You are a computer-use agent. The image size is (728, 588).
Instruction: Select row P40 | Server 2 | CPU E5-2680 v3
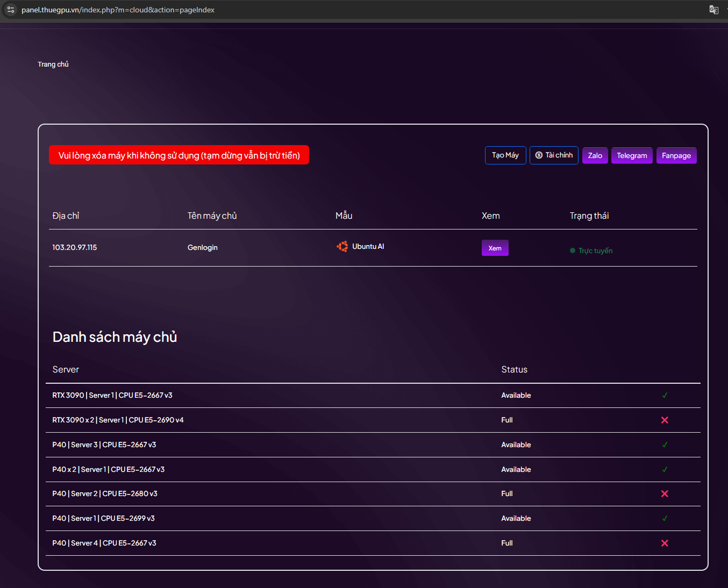373,494
